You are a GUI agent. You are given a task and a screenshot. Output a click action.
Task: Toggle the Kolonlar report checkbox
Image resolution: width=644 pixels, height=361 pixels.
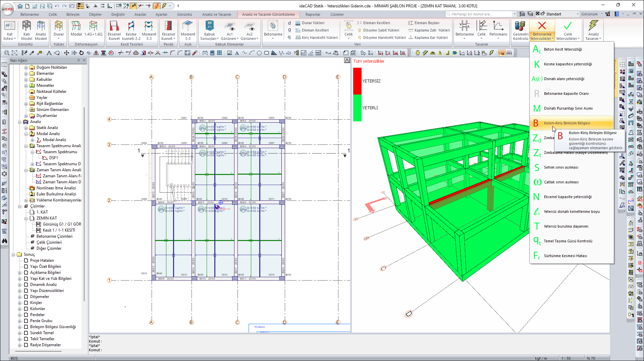point(26,309)
